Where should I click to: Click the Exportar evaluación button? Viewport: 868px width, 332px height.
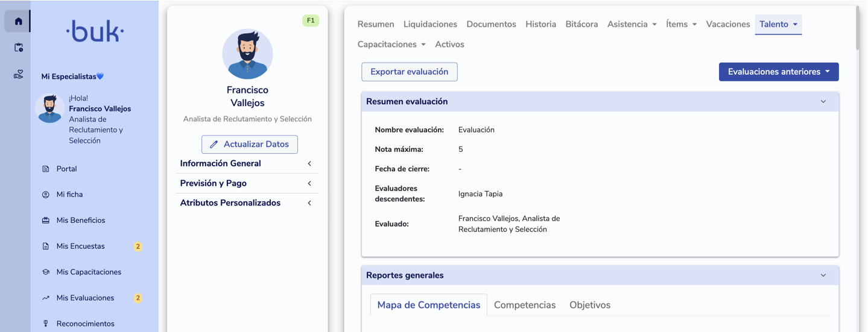409,72
